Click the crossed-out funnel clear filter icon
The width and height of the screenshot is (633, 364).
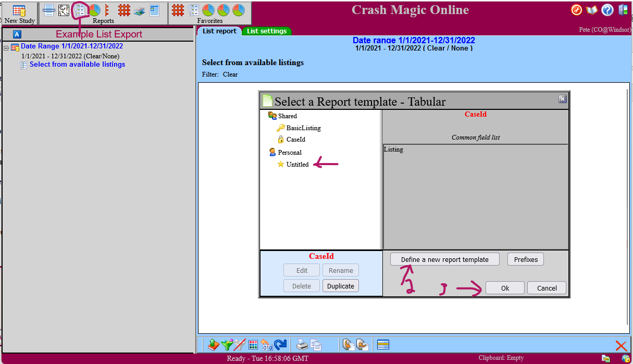[240, 345]
